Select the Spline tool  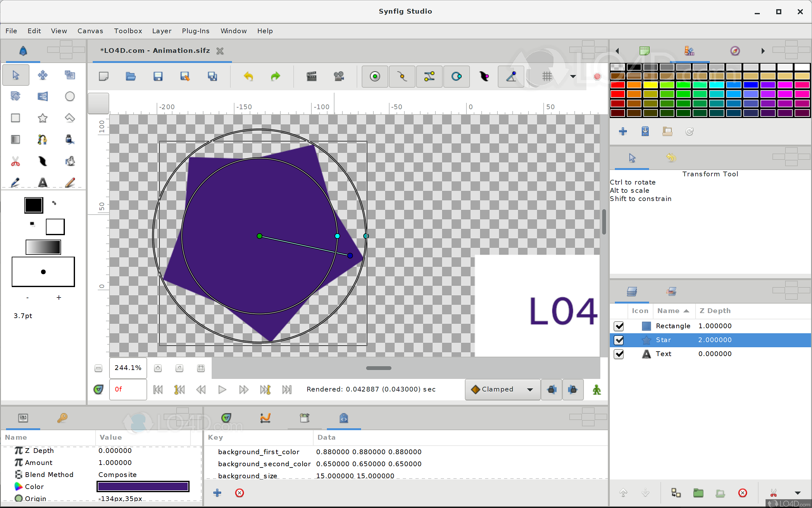click(43, 140)
